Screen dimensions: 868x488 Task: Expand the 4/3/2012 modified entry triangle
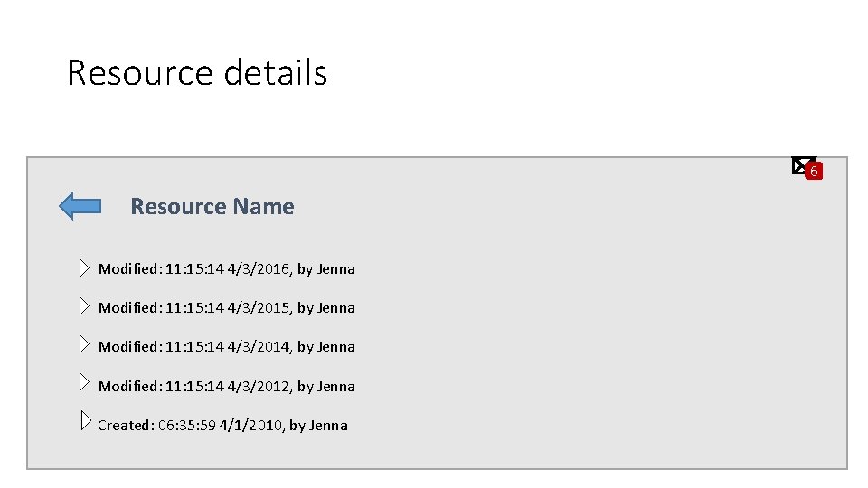click(84, 384)
